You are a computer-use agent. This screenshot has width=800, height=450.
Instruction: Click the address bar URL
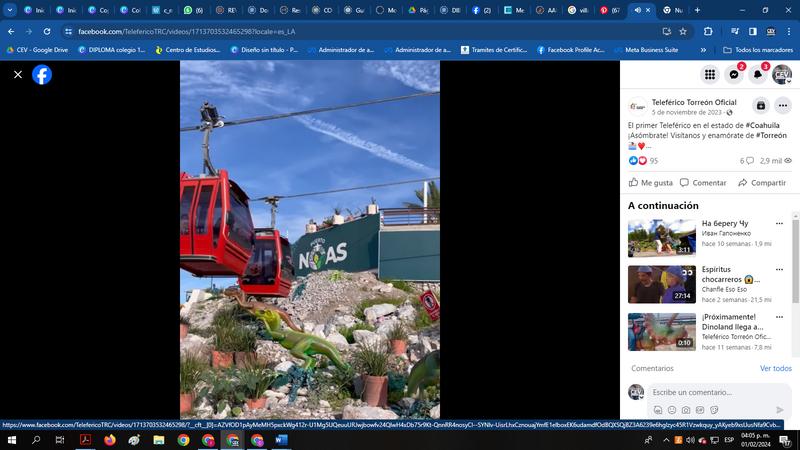(x=187, y=32)
